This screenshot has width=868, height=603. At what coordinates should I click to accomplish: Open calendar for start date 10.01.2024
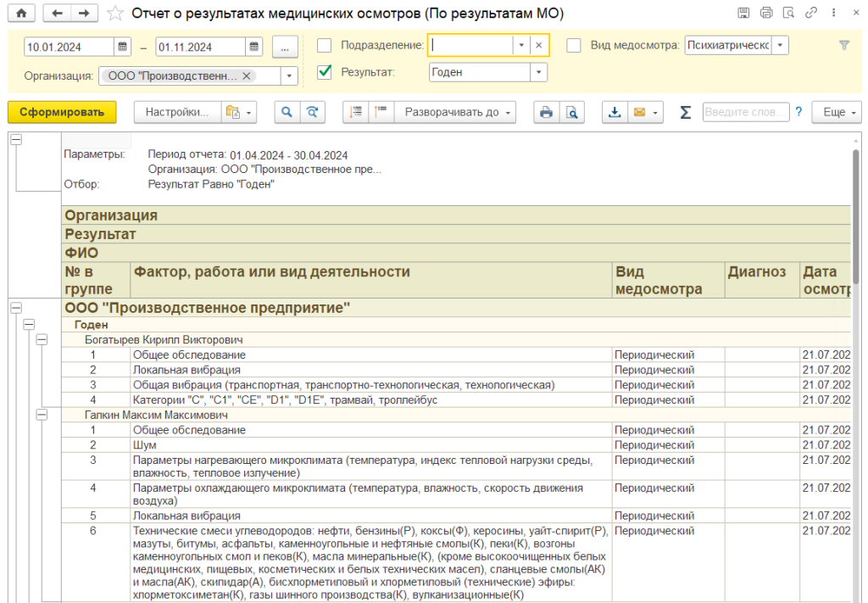(123, 46)
